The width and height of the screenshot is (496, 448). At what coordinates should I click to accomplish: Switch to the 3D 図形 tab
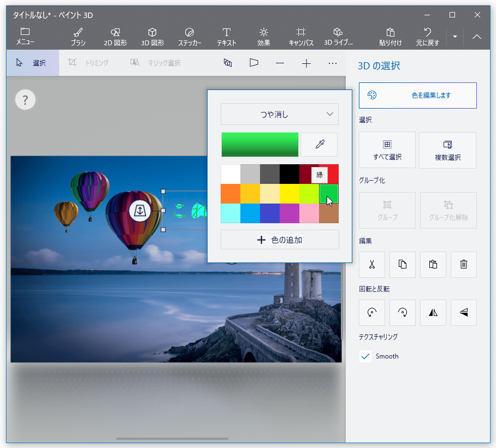(152, 37)
